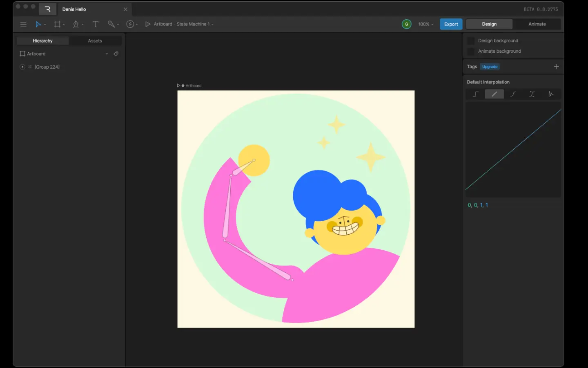Image resolution: width=588 pixels, height=368 pixels.
Task: Add a new tag with plus icon
Action: pos(556,67)
